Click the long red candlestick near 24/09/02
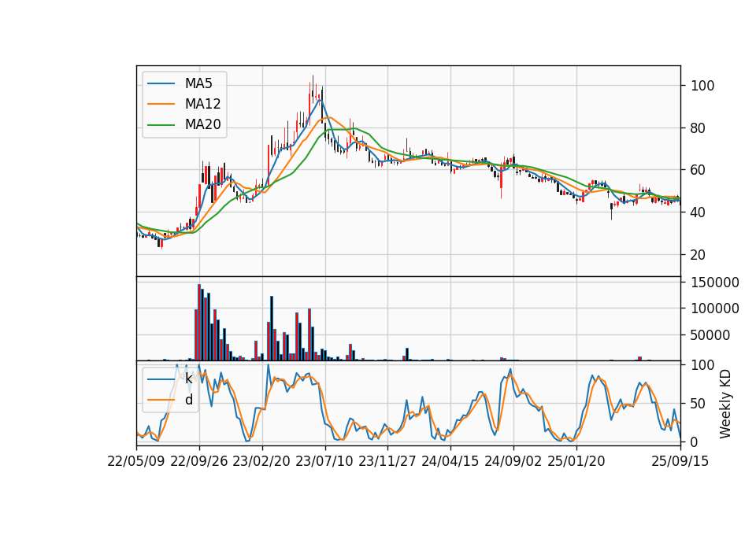 click(502, 182)
